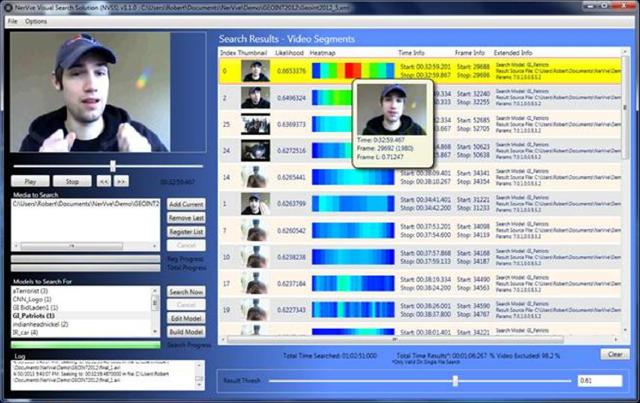Start the search with Search Now
This screenshot has width=640, height=403.
pos(186,292)
